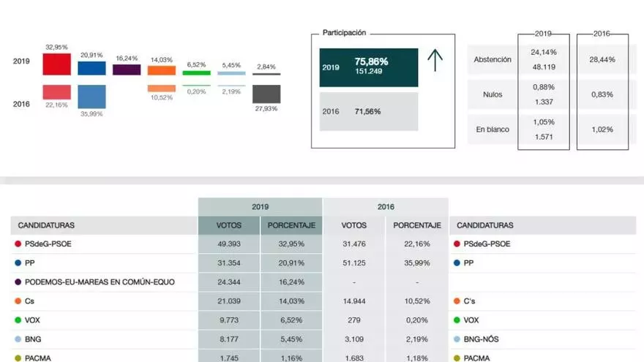
Task: Select the 2019 participation box showing 75,86%
Action: (x=368, y=67)
